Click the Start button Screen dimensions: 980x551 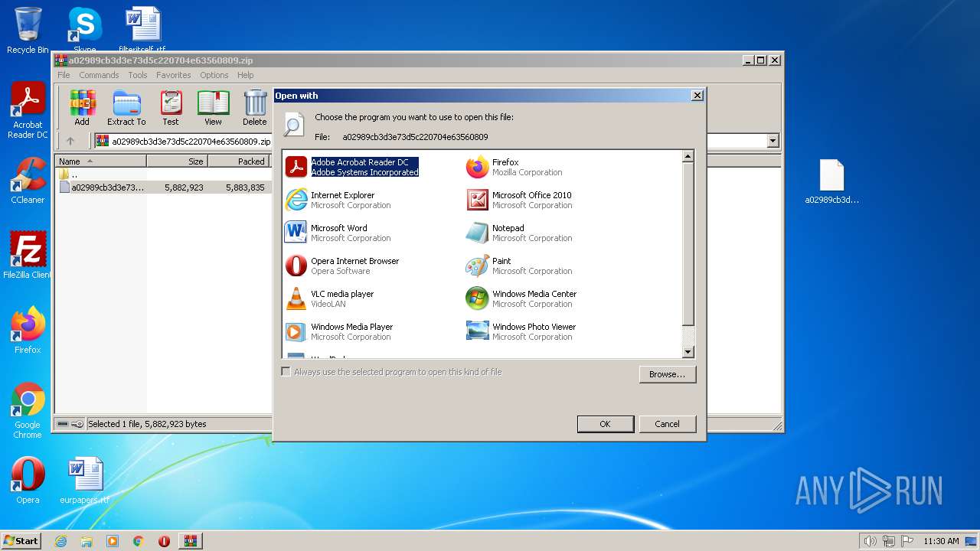pyautogui.click(x=21, y=540)
